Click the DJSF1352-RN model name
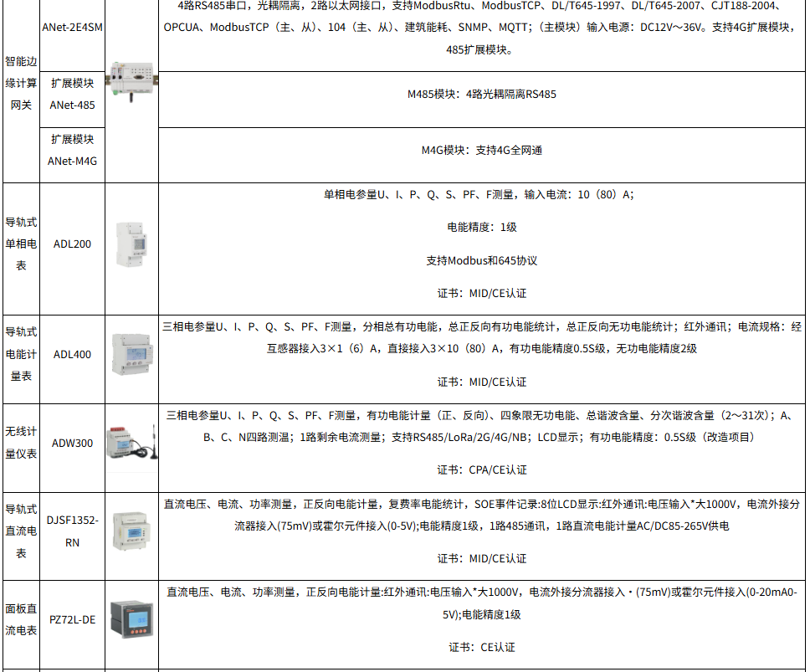This screenshot has height=672, width=810. [72, 531]
